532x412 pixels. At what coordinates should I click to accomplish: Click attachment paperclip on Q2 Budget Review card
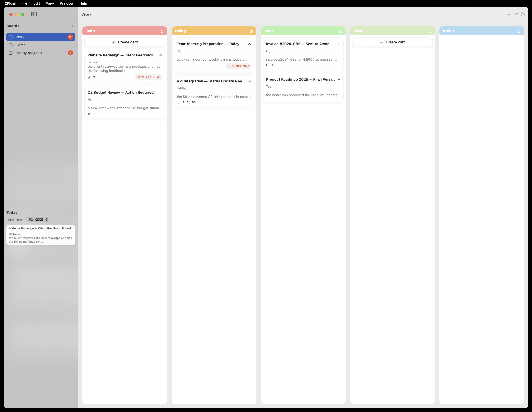tap(90, 114)
